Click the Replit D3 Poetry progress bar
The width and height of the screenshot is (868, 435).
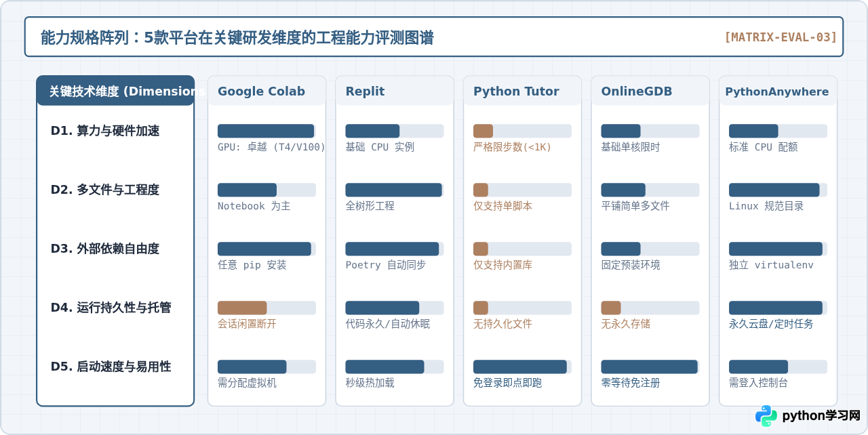tap(395, 249)
